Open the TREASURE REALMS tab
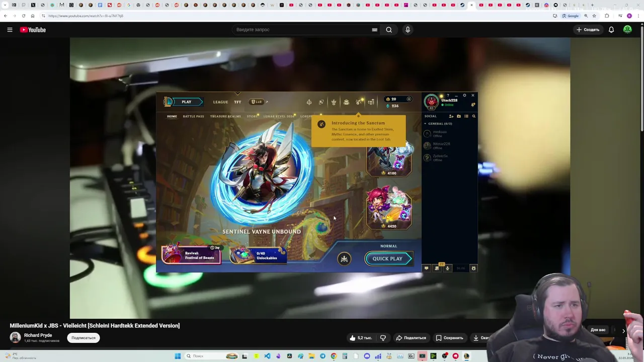The width and height of the screenshot is (644, 362). (225, 116)
